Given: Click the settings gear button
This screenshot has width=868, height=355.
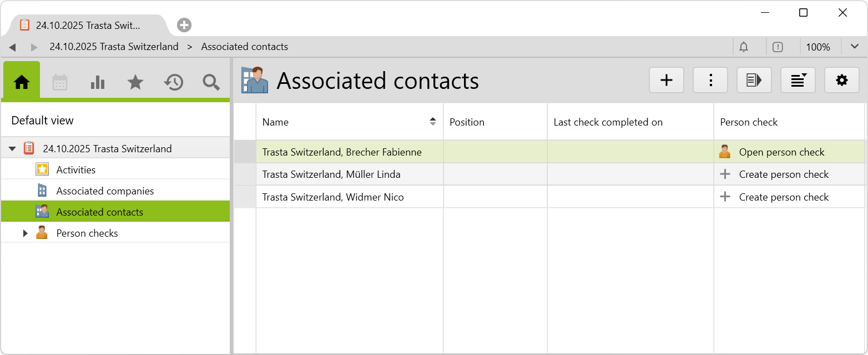Looking at the screenshot, I should [x=841, y=81].
